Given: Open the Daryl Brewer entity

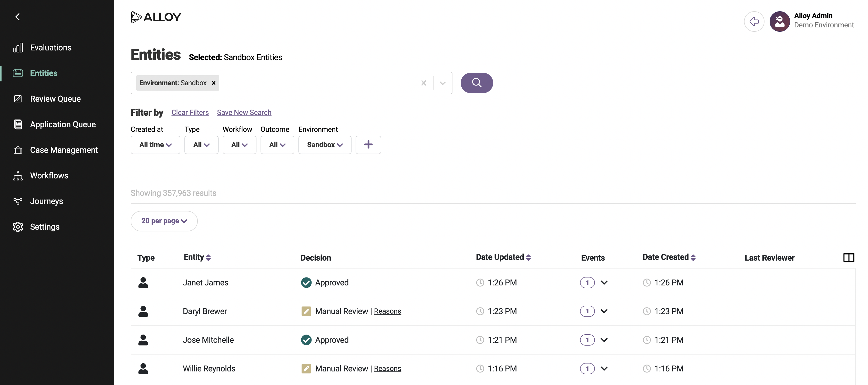Looking at the screenshot, I should pos(205,311).
